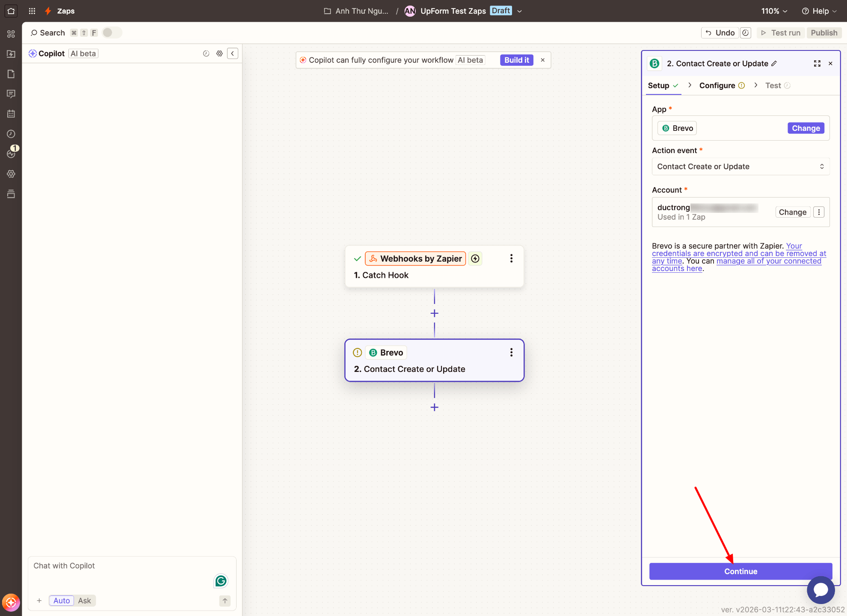
Task: Click the Continue button
Action: (740, 572)
